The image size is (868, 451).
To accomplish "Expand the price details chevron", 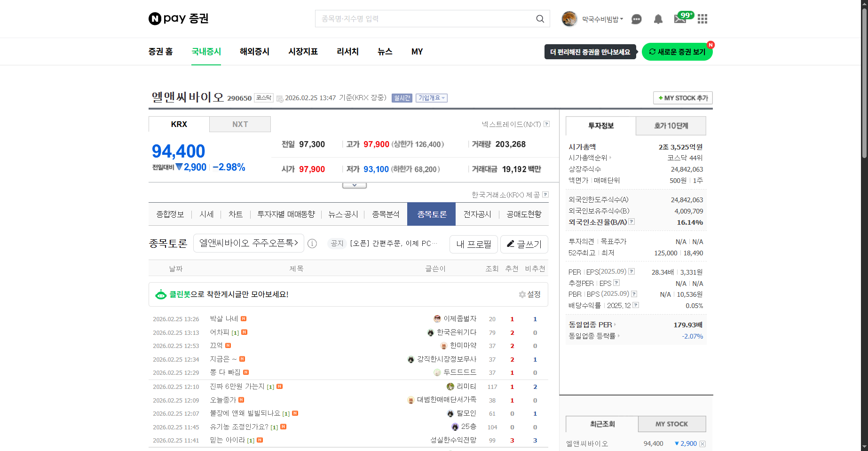I will click(355, 185).
